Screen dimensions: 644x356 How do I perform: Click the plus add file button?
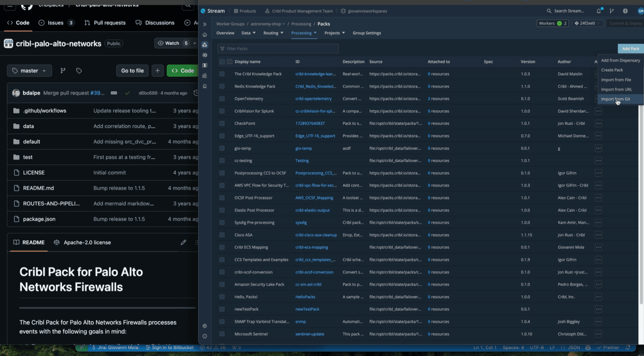(157, 71)
